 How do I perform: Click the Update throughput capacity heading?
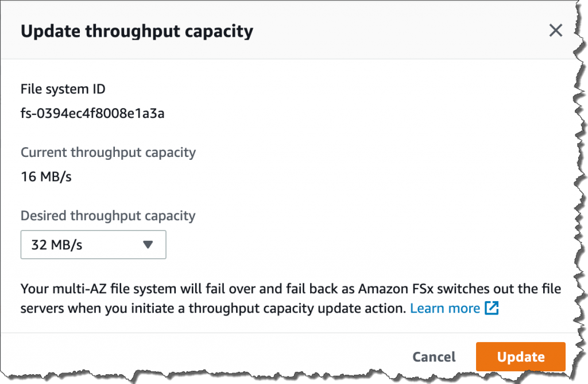pos(137,31)
